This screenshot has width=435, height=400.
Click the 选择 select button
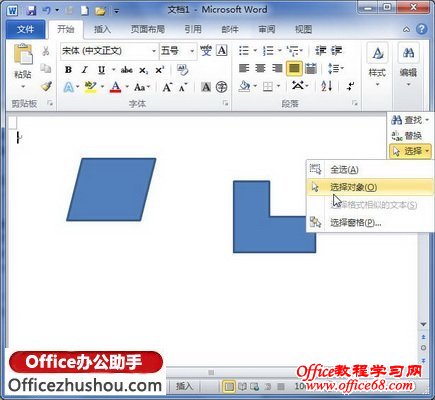(410, 151)
